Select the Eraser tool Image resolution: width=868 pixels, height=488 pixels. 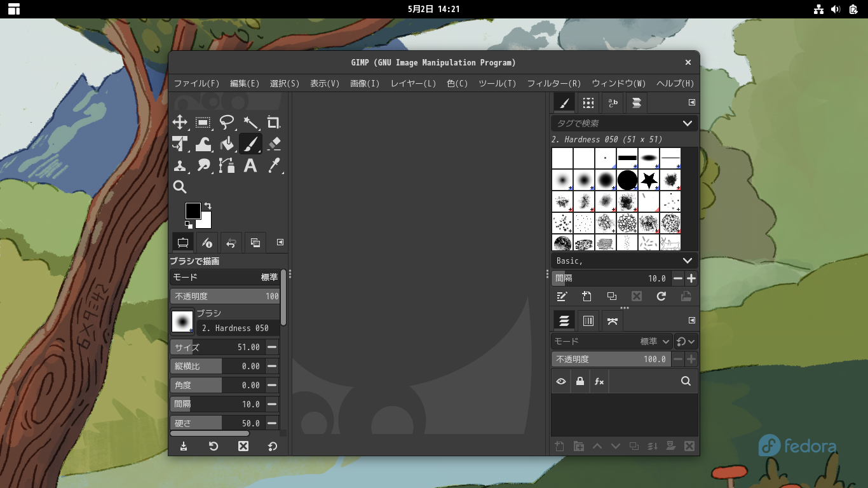273,144
